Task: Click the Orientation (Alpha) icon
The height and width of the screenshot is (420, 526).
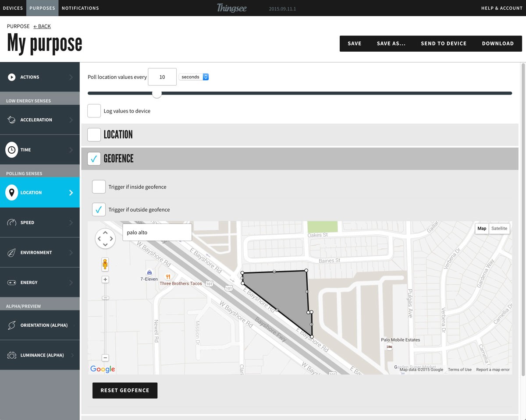Action: (12, 325)
